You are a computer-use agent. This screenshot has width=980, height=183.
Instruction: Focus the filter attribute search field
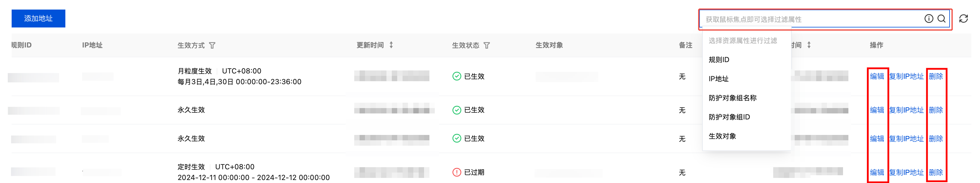(x=810, y=19)
